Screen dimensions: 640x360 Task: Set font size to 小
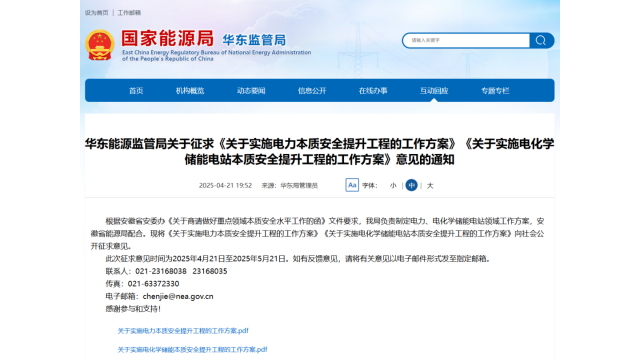point(393,185)
